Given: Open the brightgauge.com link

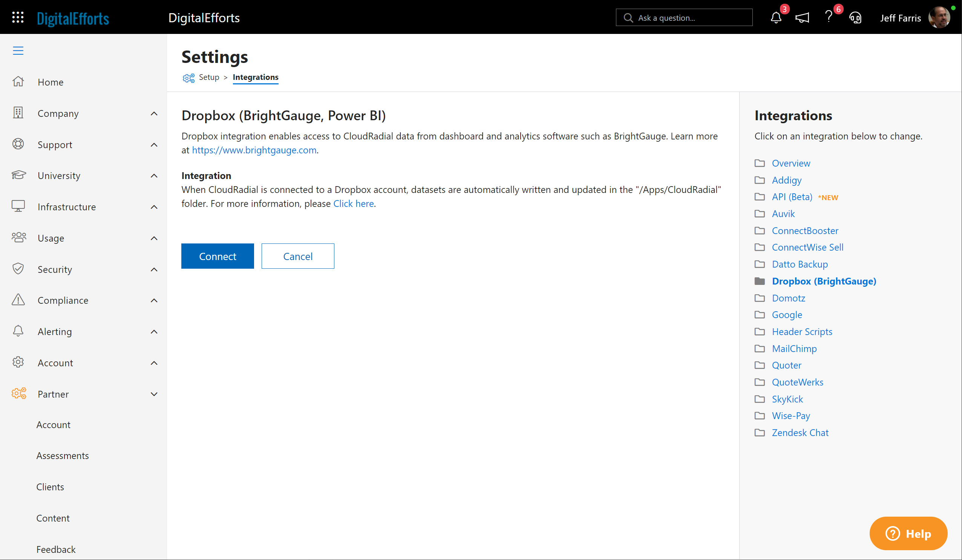Looking at the screenshot, I should (254, 150).
